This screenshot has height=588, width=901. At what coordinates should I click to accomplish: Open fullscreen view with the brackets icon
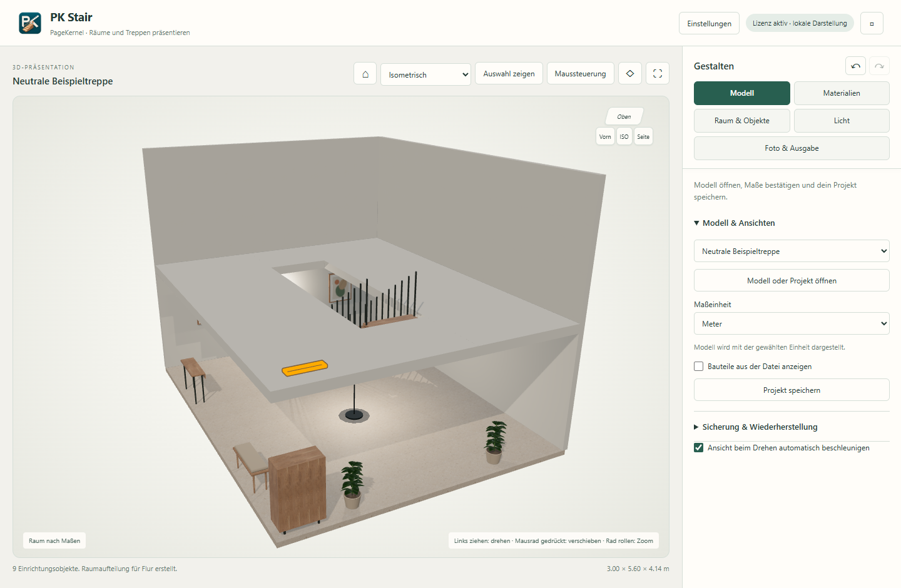pos(658,74)
